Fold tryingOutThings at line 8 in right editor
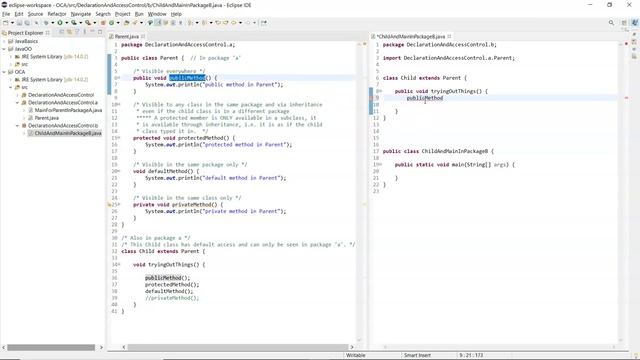The height and width of the screenshot is (360, 640). [380, 91]
